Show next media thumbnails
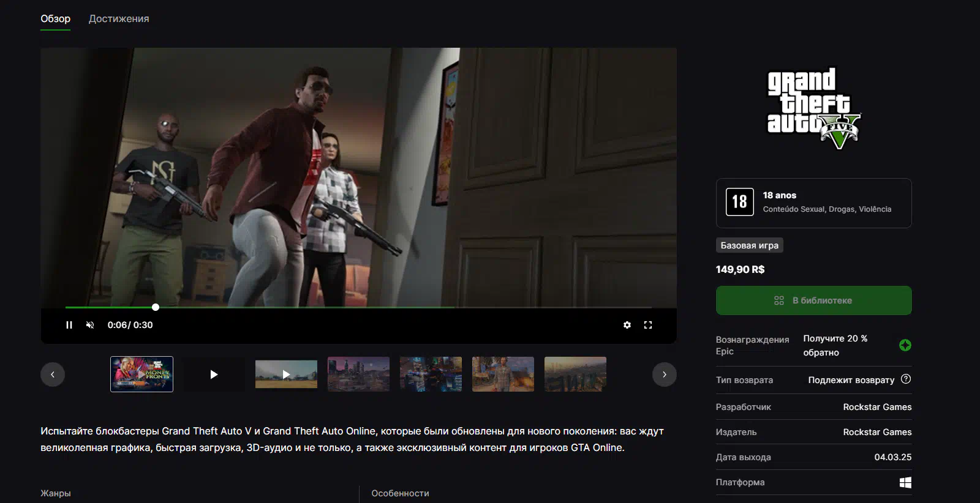 [x=665, y=374]
